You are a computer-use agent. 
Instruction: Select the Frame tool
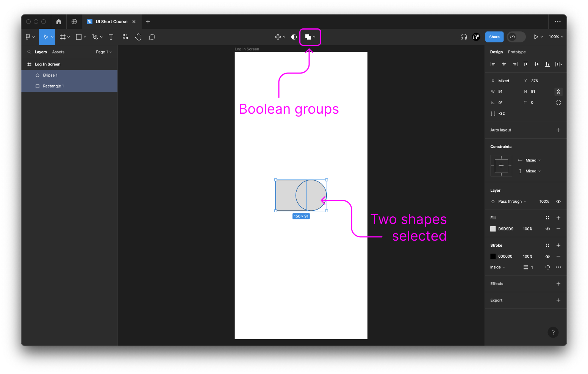tap(63, 37)
